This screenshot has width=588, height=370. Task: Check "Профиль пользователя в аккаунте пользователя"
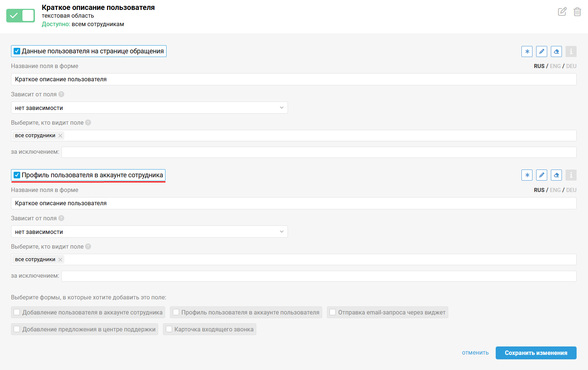(x=176, y=312)
